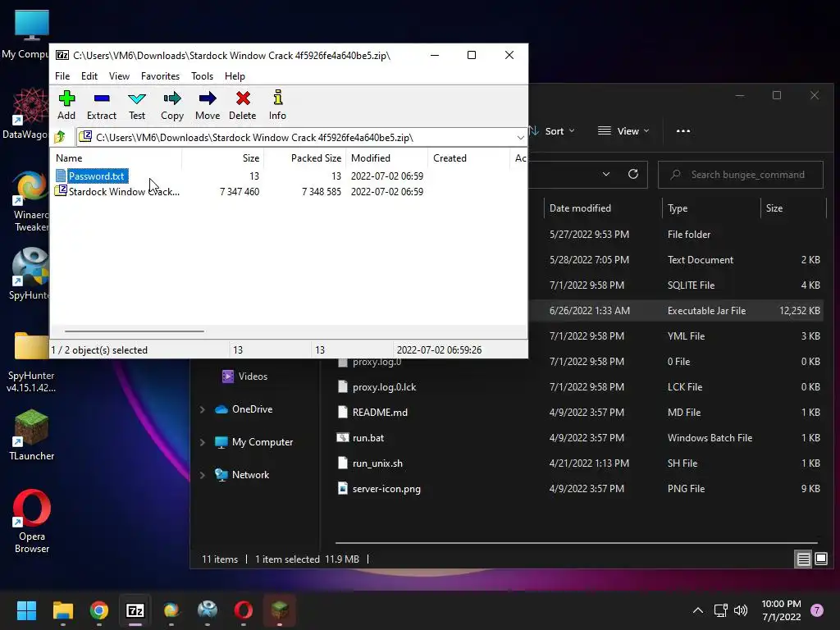Select the run_unix.sh file
This screenshot has width=840, height=630.
[x=377, y=463]
